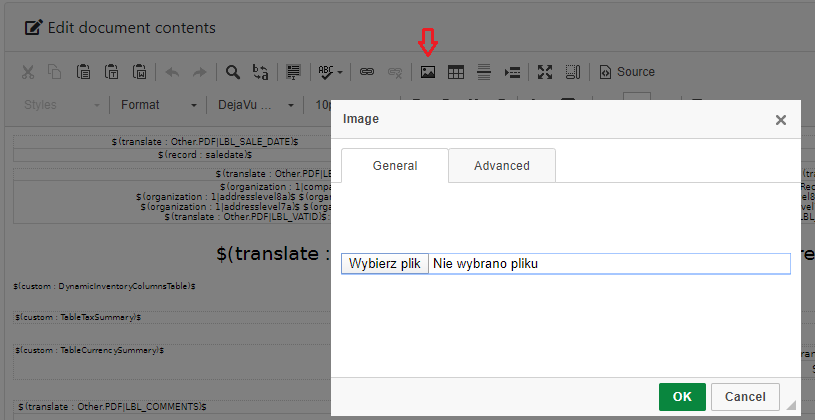
Task: Open the Styles dropdown
Action: 62,105
